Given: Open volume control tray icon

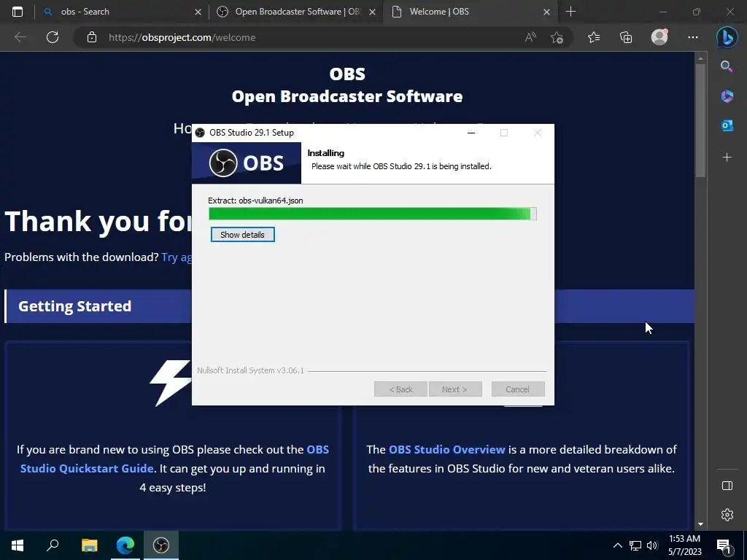Looking at the screenshot, I should (x=652, y=545).
